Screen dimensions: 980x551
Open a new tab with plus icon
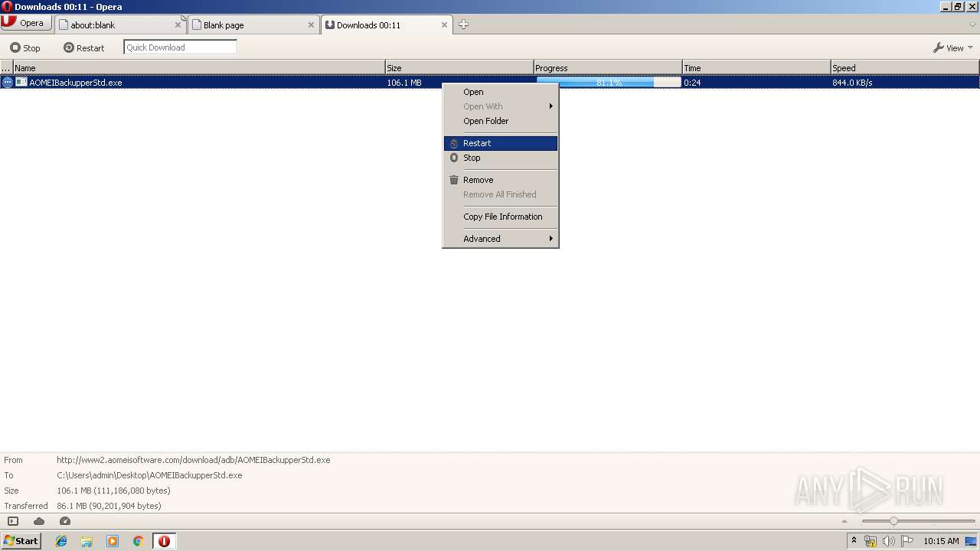[463, 24]
